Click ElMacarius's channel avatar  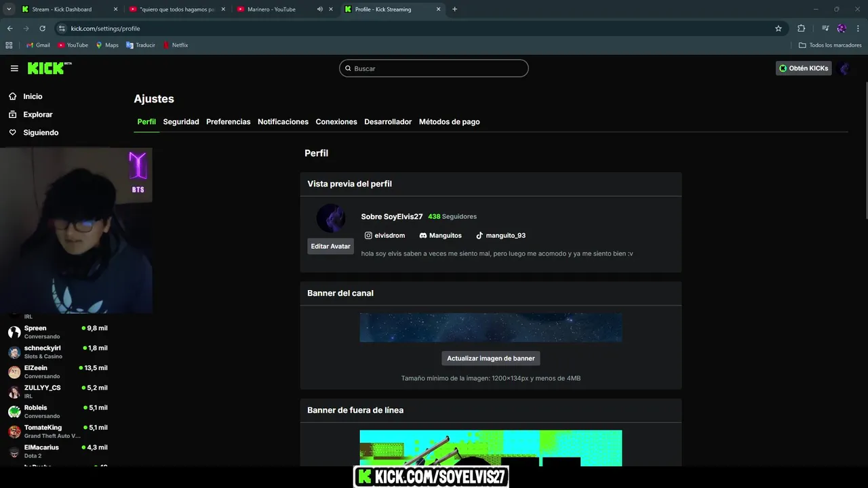tap(14, 451)
